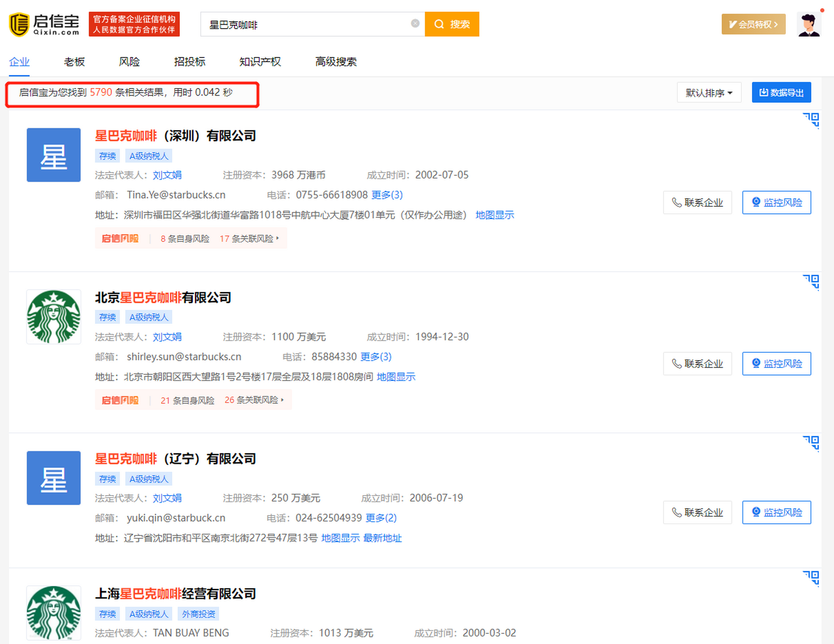This screenshot has width=834, height=644.
Task: Click the 存续 tag on Shenzhen company
Action: point(107,156)
